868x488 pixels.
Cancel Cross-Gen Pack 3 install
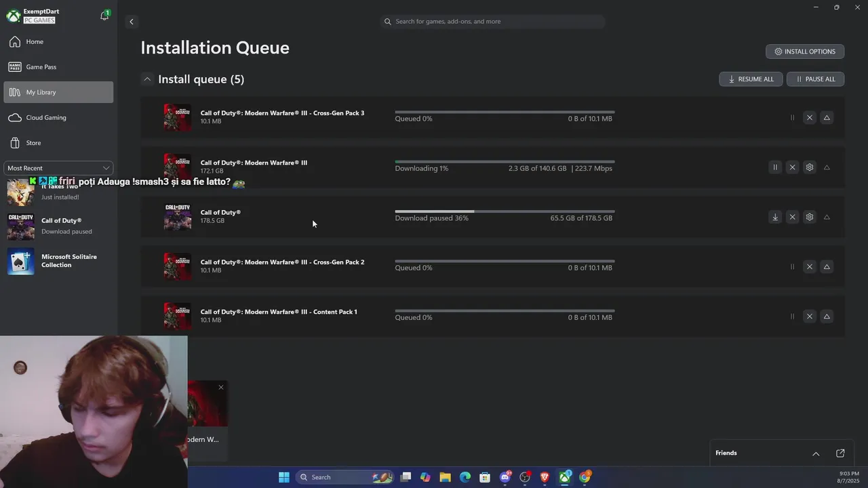tap(809, 118)
